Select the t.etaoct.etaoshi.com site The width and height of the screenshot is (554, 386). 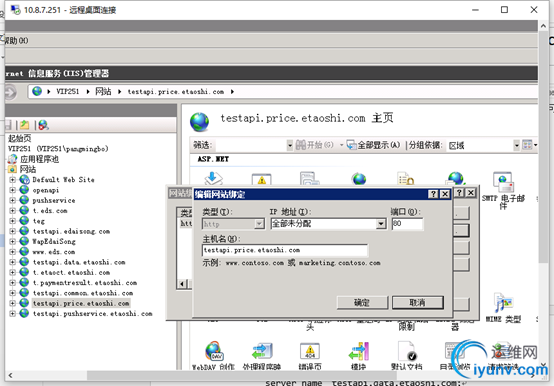click(x=71, y=272)
